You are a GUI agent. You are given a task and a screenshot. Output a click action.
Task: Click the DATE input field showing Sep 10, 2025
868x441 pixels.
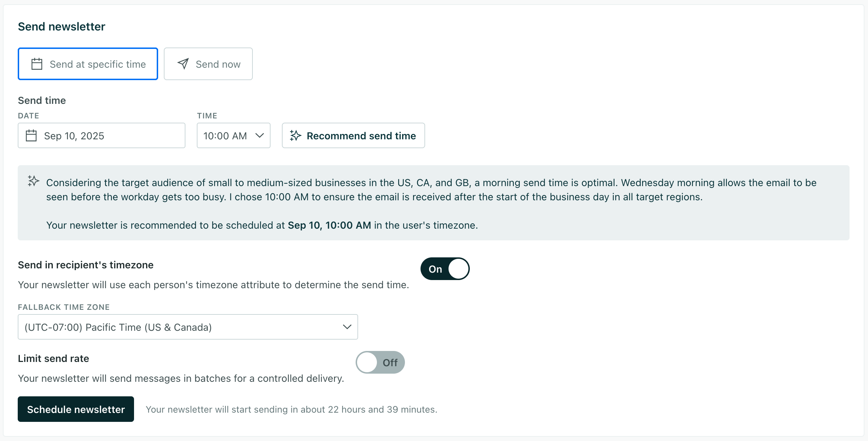pyautogui.click(x=101, y=135)
